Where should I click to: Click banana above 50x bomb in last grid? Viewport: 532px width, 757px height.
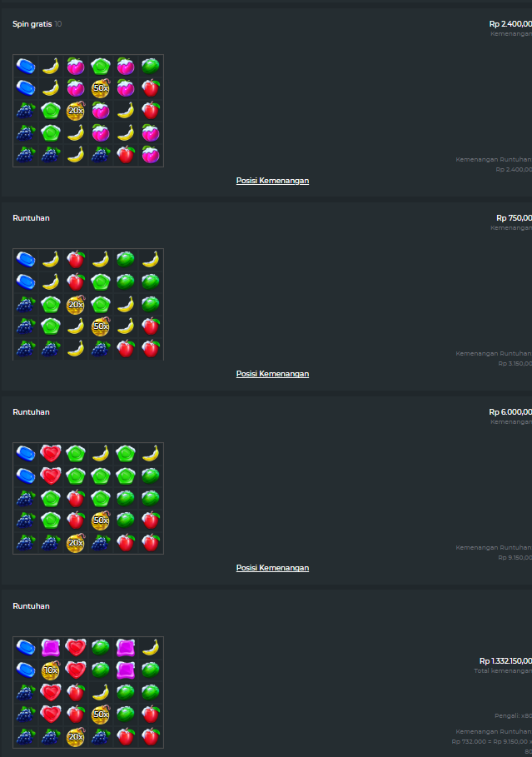point(101,692)
